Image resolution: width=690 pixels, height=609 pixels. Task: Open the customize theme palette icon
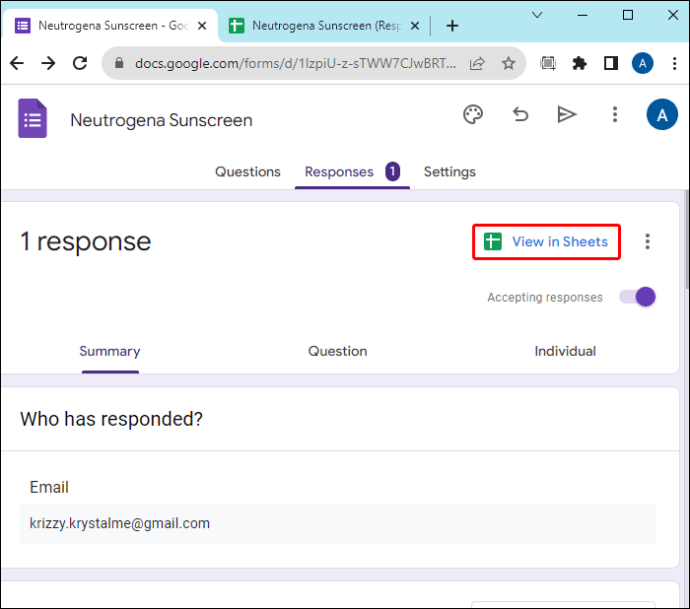[473, 115]
